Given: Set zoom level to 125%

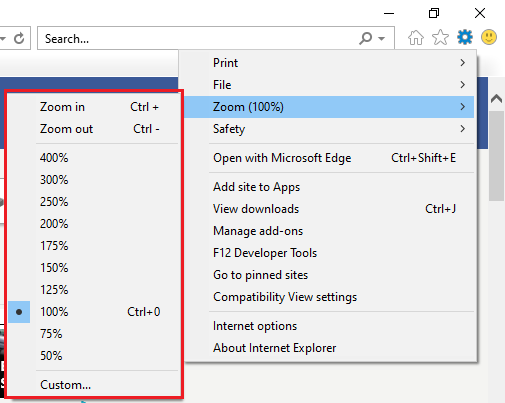Looking at the screenshot, I should click(54, 290).
